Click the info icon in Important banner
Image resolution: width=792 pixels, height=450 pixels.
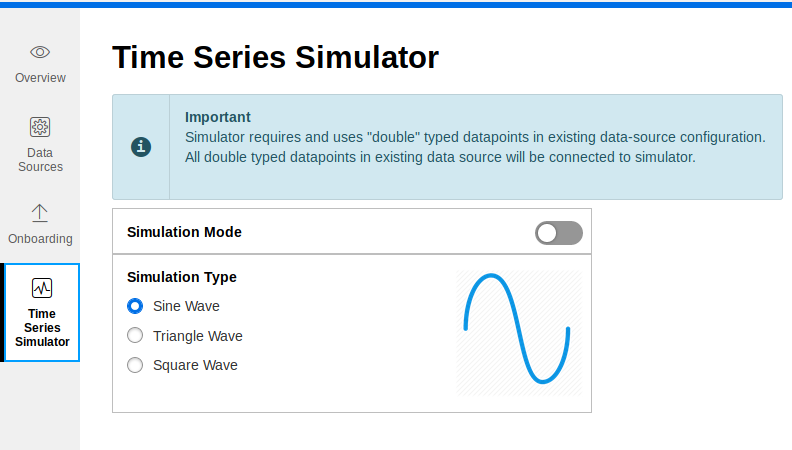pos(141,147)
